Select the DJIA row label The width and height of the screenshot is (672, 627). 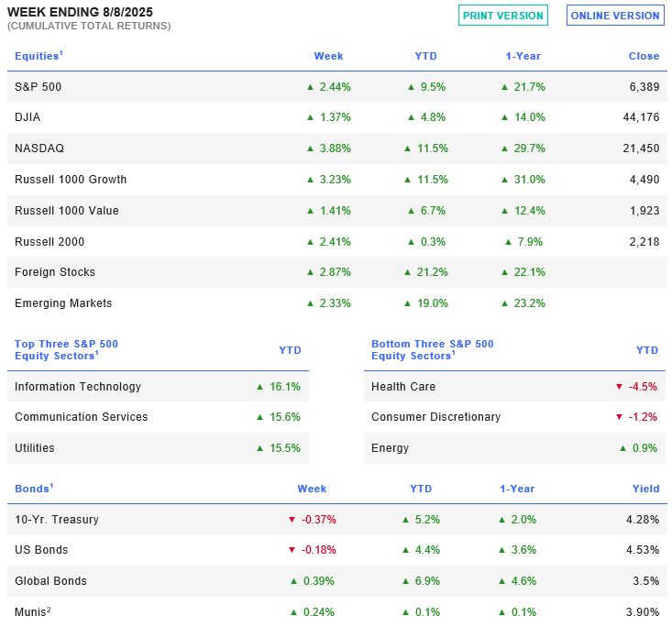point(28,117)
